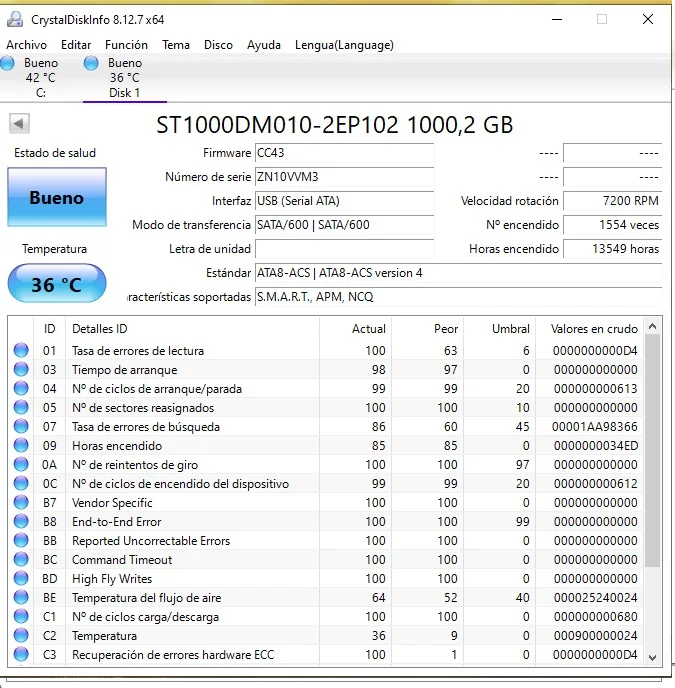Viewport: 675px width, 688px height.
Task: Click the Peor column header
Action: (427, 329)
